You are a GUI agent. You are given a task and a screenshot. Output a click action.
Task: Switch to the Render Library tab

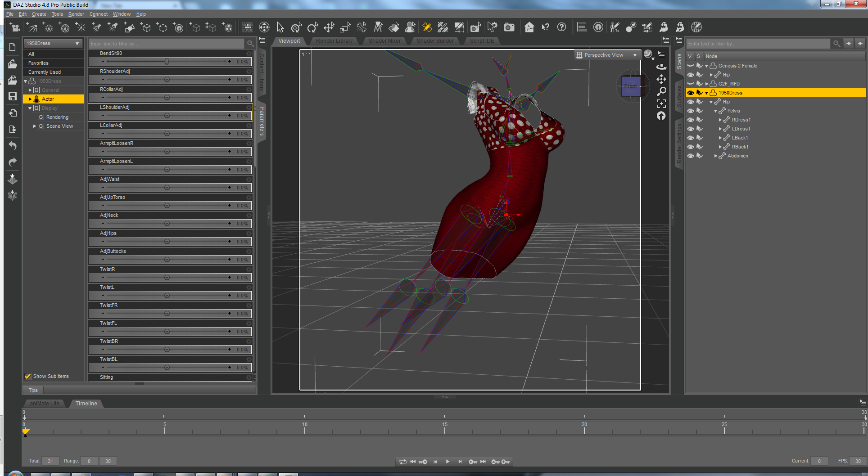point(334,41)
